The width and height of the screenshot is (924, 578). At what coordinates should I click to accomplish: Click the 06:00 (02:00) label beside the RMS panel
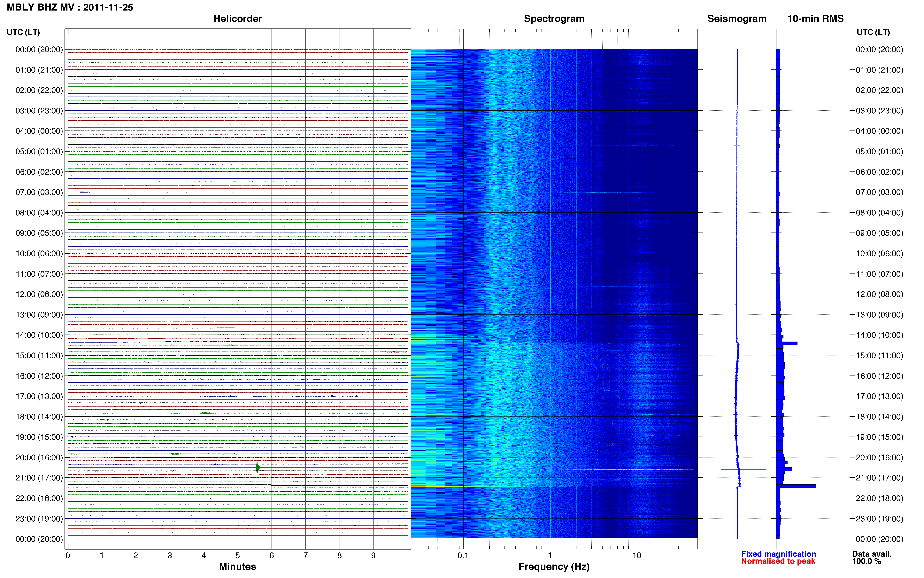pyautogui.click(x=879, y=172)
